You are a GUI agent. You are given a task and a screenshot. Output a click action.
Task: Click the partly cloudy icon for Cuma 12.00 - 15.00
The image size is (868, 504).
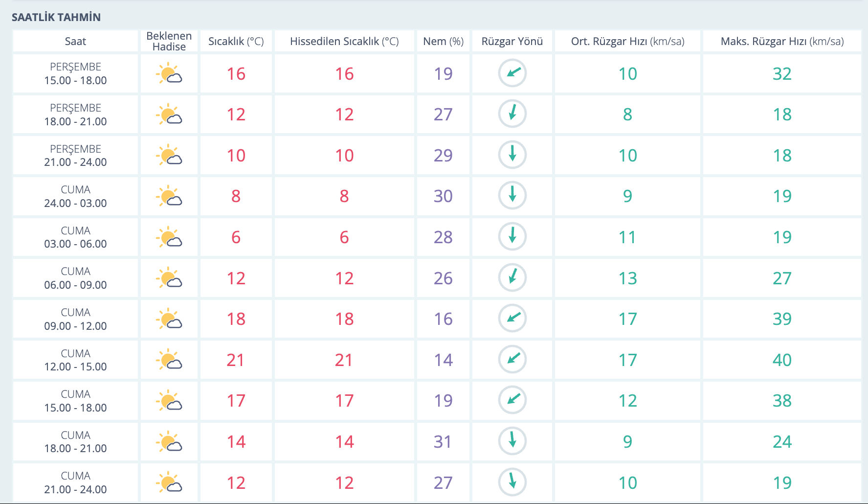pos(169,360)
